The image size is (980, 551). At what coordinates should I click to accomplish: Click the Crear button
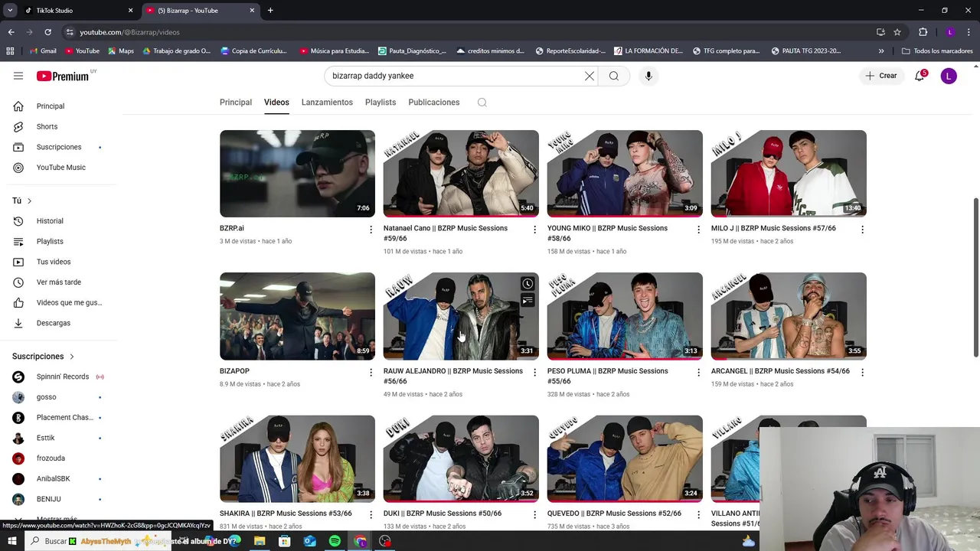pyautogui.click(x=881, y=76)
